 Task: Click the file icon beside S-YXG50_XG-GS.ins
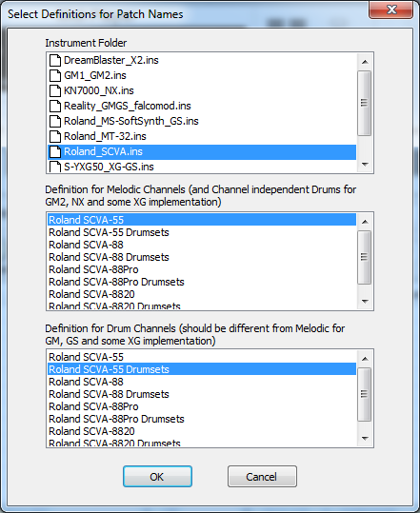pos(55,167)
